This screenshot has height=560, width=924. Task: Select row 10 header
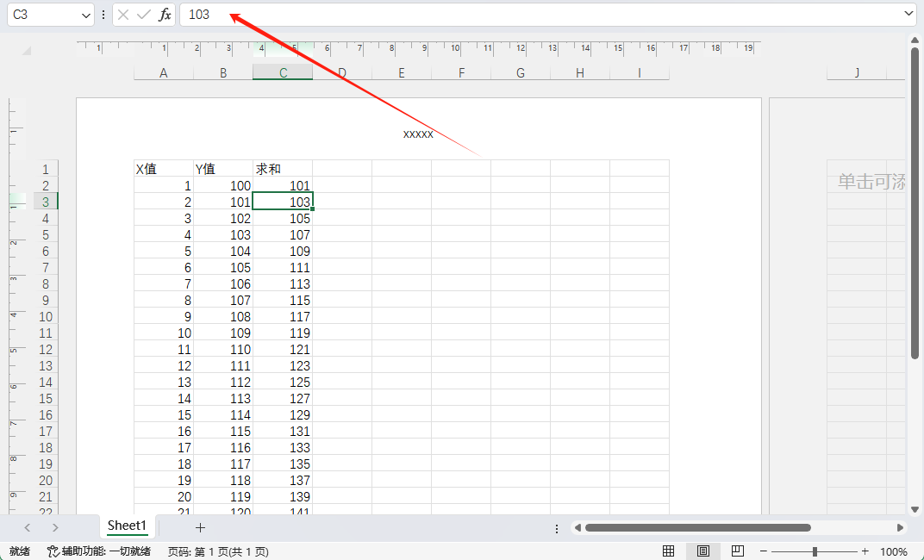(46, 317)
